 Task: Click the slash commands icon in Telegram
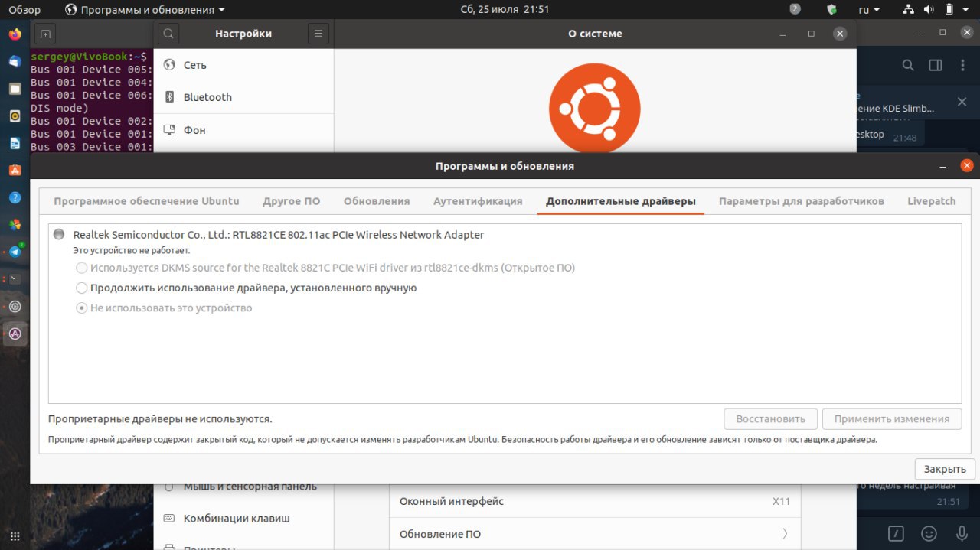(x=897, y=533)
